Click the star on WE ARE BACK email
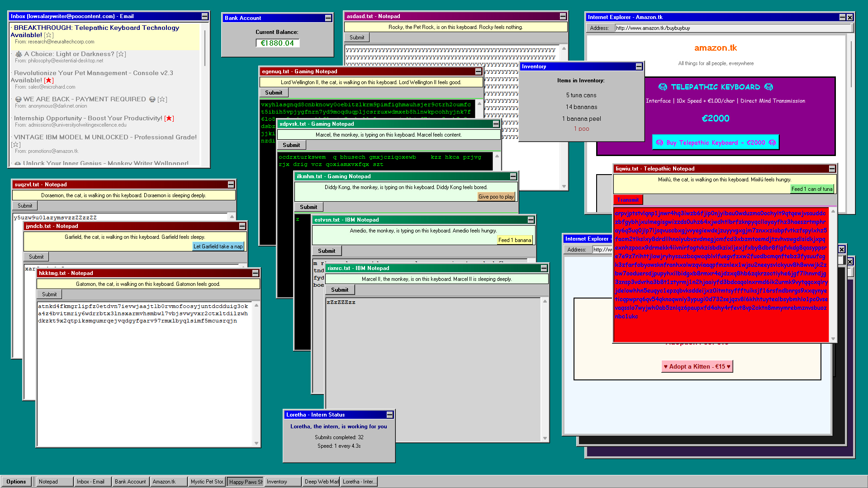The height and width of the screenshot is (488, 868). 162,99
